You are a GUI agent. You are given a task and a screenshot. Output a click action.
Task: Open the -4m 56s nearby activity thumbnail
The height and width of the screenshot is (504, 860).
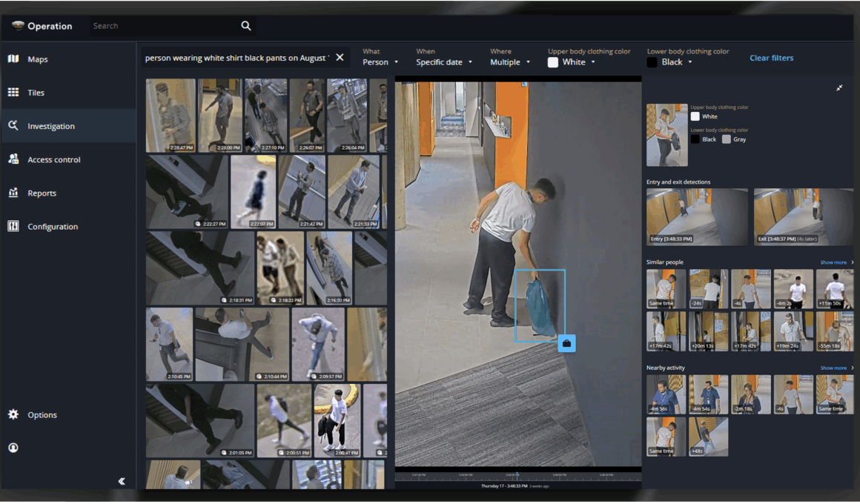point(666,394)
